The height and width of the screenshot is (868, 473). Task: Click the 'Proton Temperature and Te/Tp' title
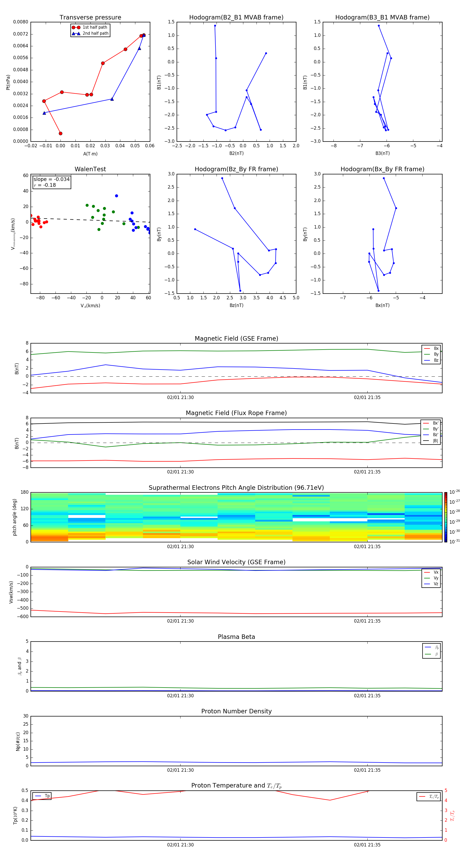tap(236, 785)
